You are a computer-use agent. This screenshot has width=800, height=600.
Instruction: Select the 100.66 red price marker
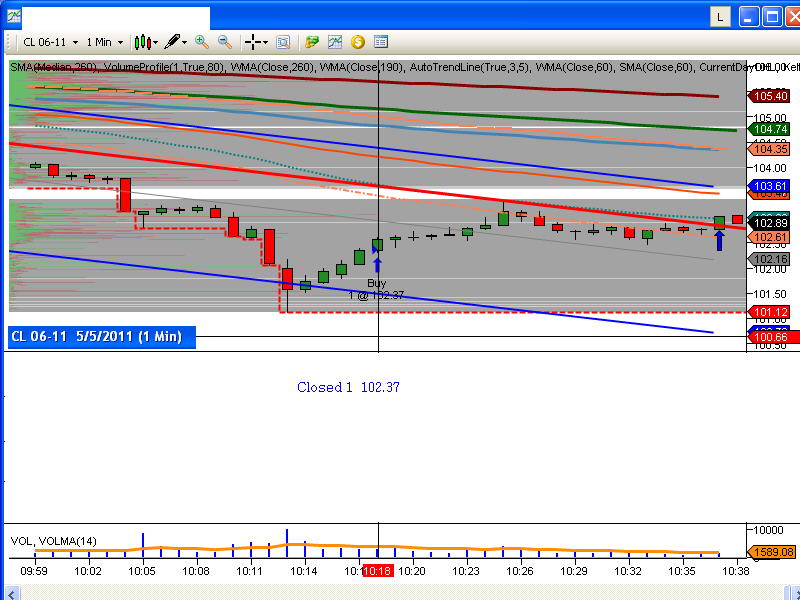[x=771, y=337]
